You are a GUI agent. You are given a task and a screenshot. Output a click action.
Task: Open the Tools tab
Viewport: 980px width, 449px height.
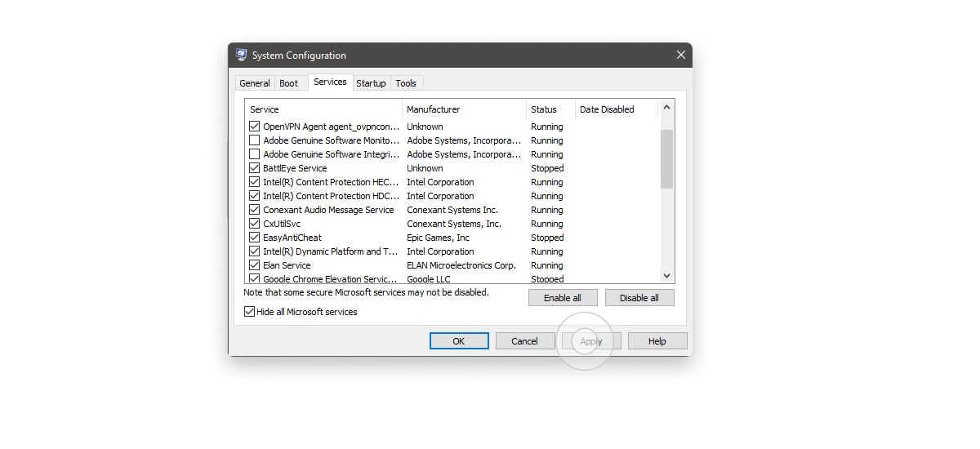406,83
